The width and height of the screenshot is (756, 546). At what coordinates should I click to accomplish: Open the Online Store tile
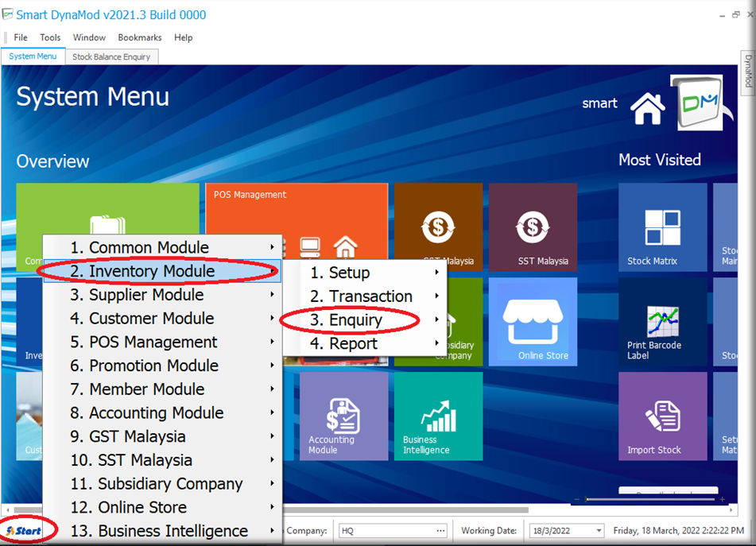(543, 322)
